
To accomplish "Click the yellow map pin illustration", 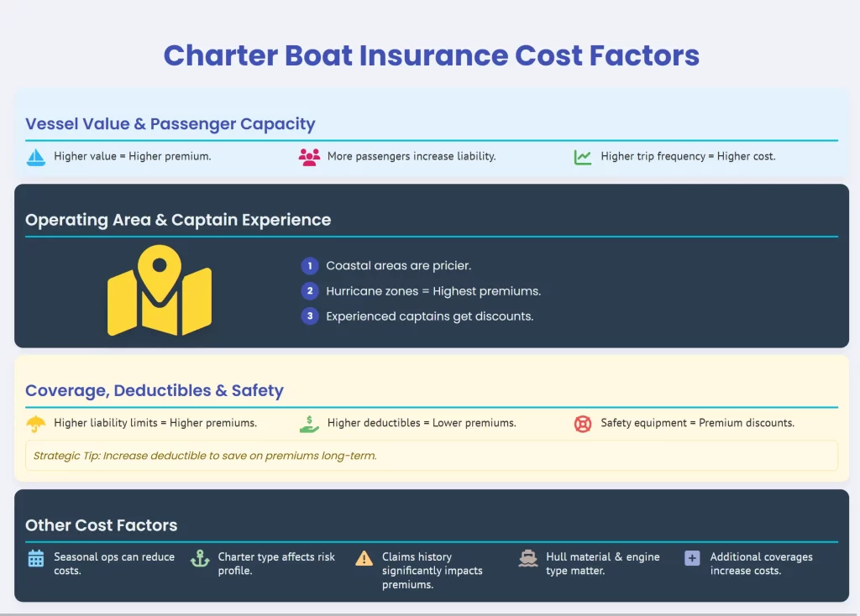I will pyautogui.click(x=160, y=290).
